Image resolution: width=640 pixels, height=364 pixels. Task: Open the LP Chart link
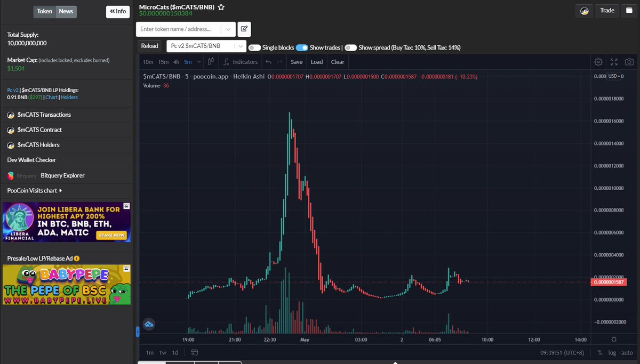point(51,98)
